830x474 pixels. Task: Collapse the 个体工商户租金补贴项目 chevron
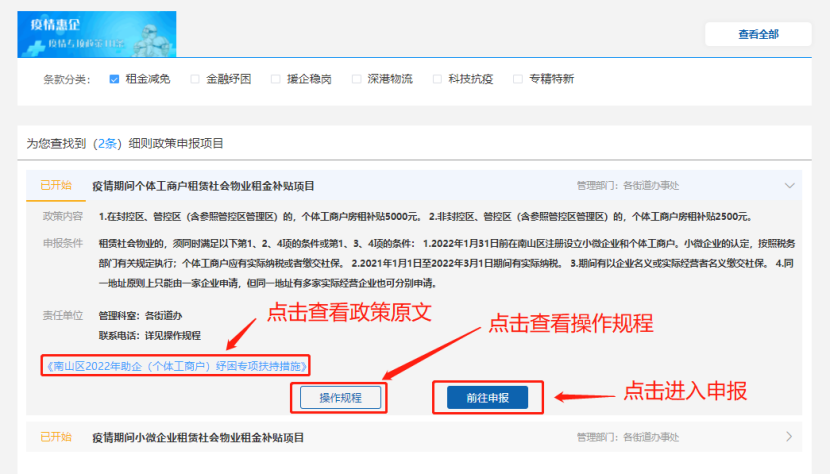(x=789, y=185)
